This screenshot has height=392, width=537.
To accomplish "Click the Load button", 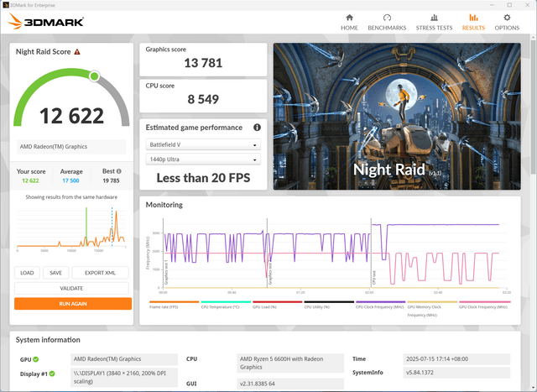I will pyautogui.click(x=27, y=273).
